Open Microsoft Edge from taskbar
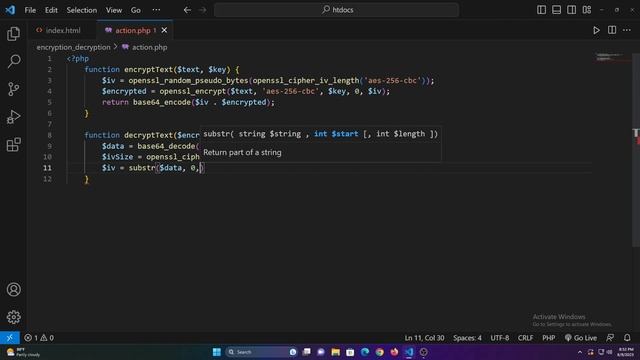Image resolution: width=640 pixels, height=360 pixels. (365, 352)
